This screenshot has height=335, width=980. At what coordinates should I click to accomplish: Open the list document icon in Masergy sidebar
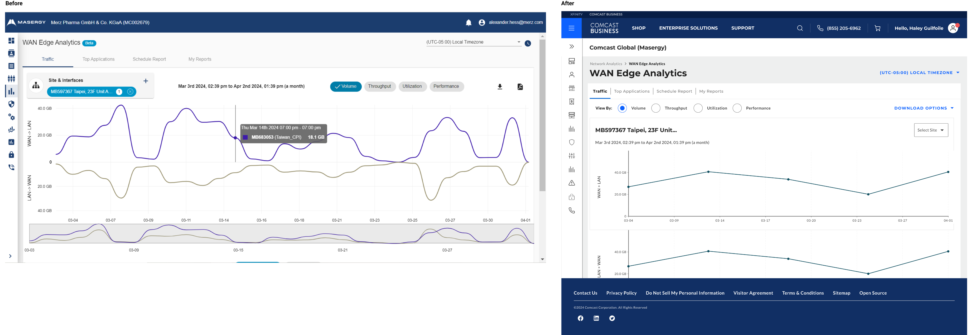(x=11, y=66)
